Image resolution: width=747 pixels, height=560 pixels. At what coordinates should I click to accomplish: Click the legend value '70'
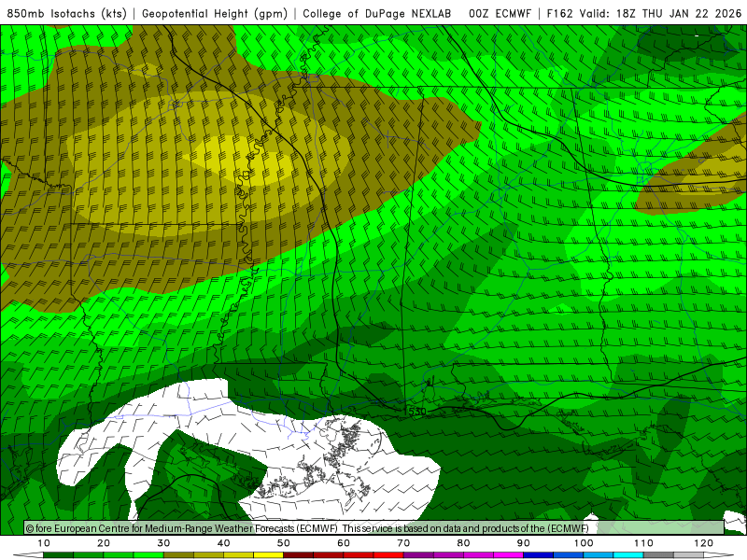[x=403, y=543]
